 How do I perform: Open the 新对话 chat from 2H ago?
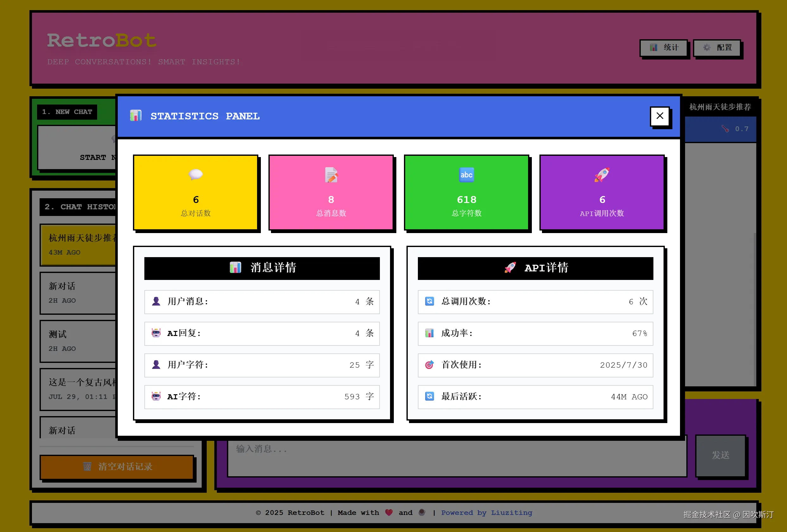78,293
